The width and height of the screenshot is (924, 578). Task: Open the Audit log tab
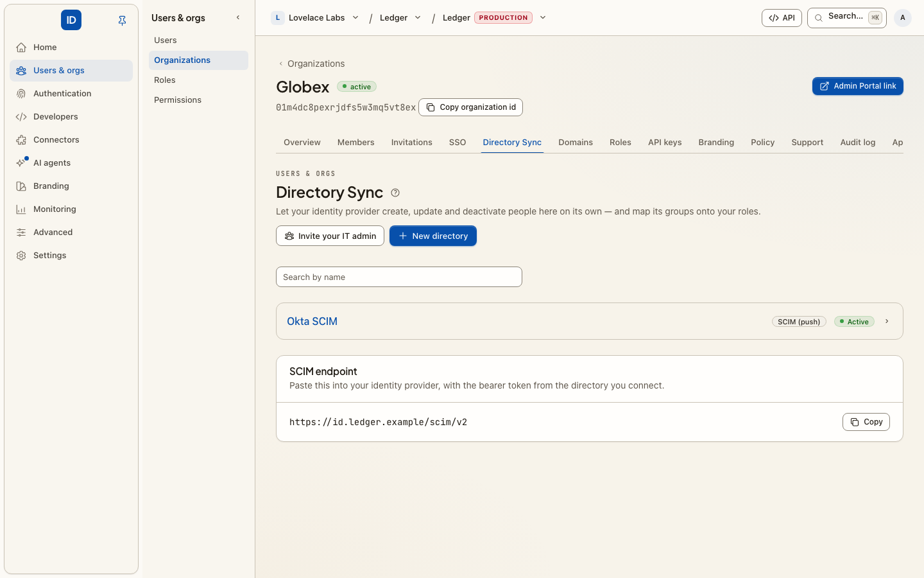pyautogui.click(x=858, y=143)
